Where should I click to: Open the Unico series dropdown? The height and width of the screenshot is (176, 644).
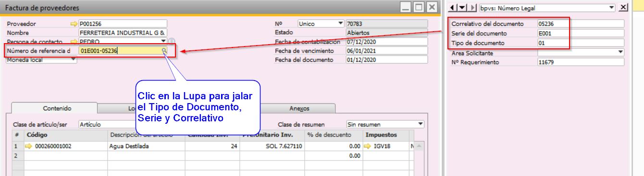coord(341,23)
